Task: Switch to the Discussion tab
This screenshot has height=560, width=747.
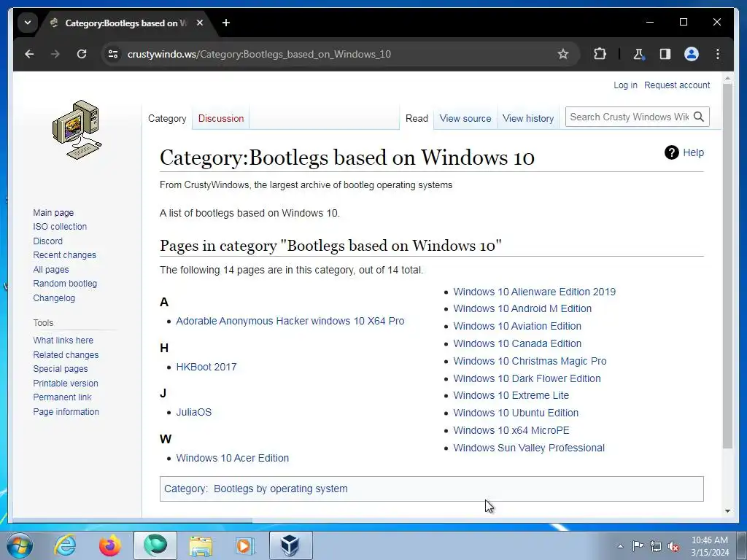Action: click(x=221, y=119)
